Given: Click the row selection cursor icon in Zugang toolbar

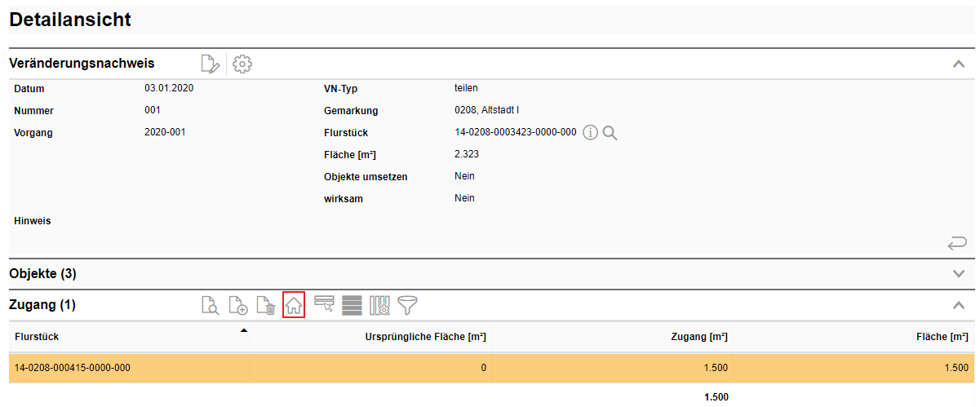Looking at the screenshot, I should [324, 306].
